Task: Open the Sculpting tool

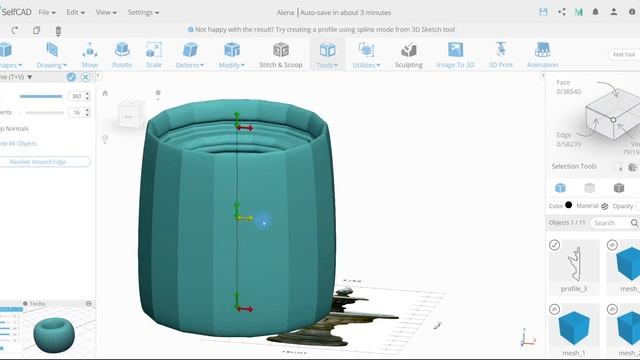Action: [x=409, y=54]
